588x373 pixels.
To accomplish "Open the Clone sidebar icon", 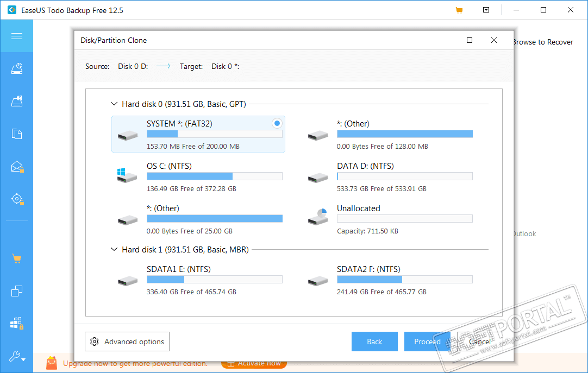I will pyautogui.click(x=17, y=291).
